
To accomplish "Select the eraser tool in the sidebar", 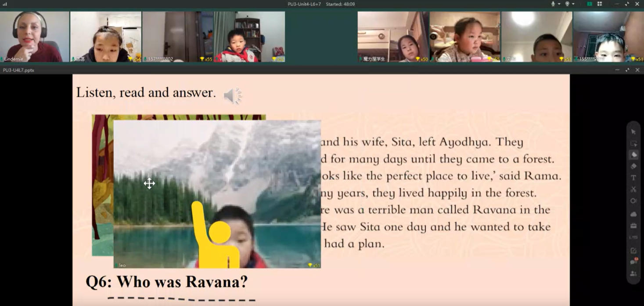I will 633,166.
